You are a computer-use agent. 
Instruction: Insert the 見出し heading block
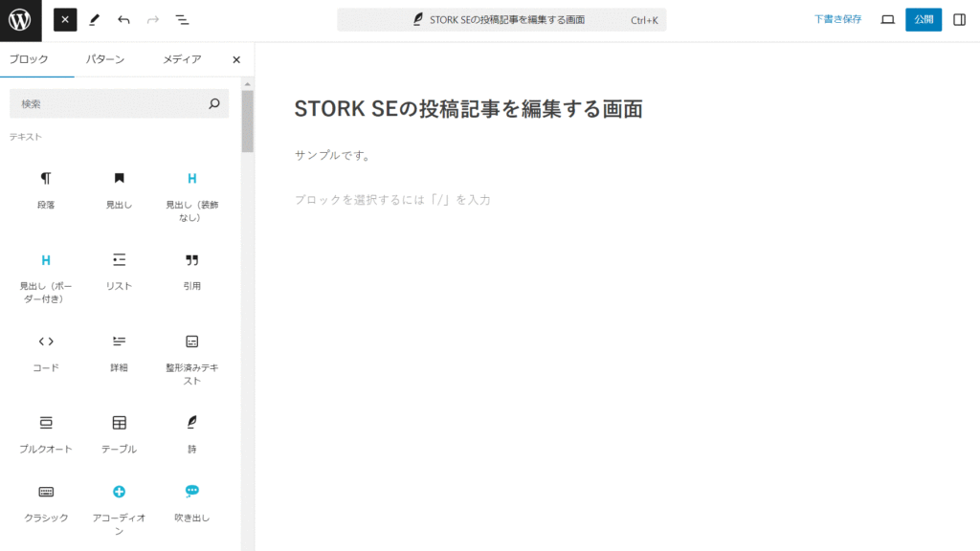coord(119,190)
